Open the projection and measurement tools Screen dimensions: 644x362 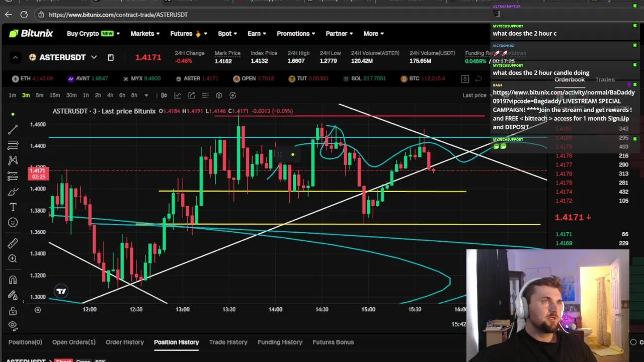[13, 176]
